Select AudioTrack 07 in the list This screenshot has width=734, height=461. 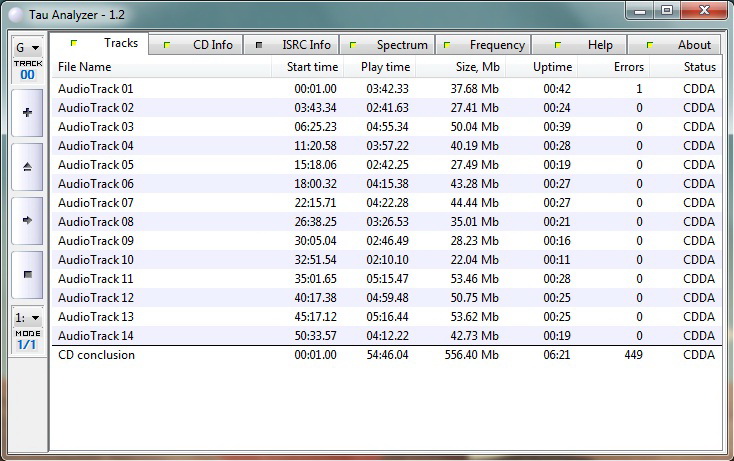96,203
